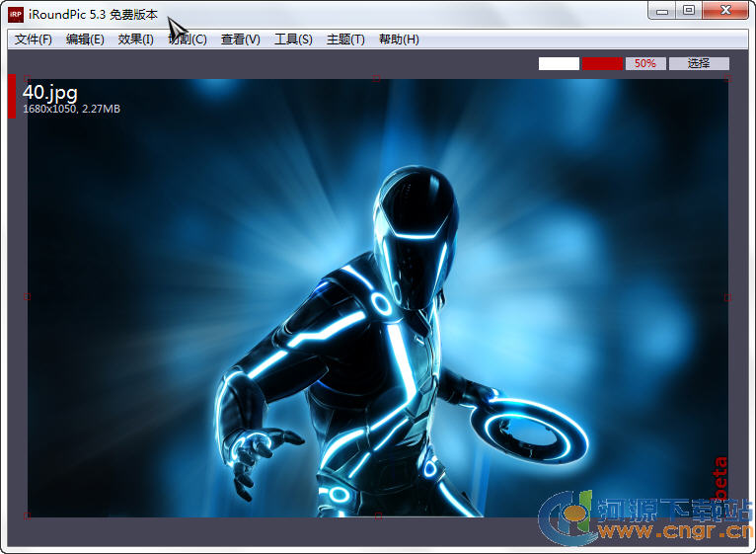Screen dimensions: 756x554
Task: Minimize the iRoundPic window
Action: pyautogui.click(x=662, y=11)
